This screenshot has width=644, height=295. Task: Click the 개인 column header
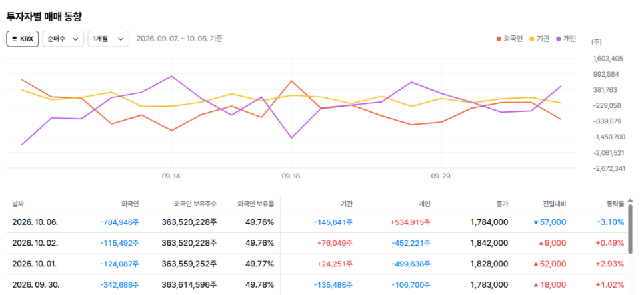pos(424,204)
